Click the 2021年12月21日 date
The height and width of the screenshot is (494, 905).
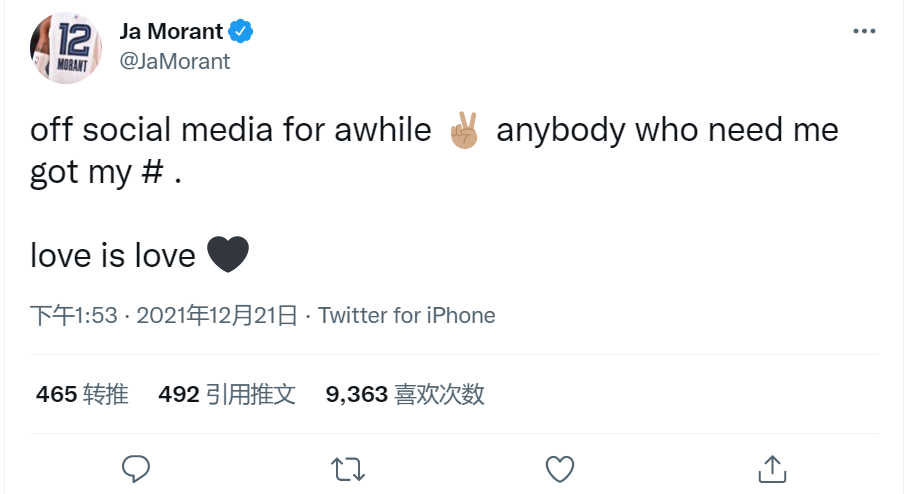tap(217, 316)
